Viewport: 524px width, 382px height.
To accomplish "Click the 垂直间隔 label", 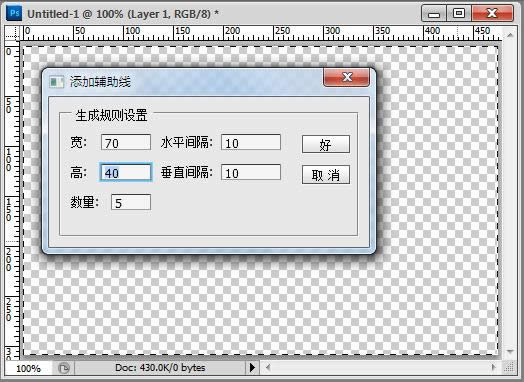I will click(x=186, y=173).
